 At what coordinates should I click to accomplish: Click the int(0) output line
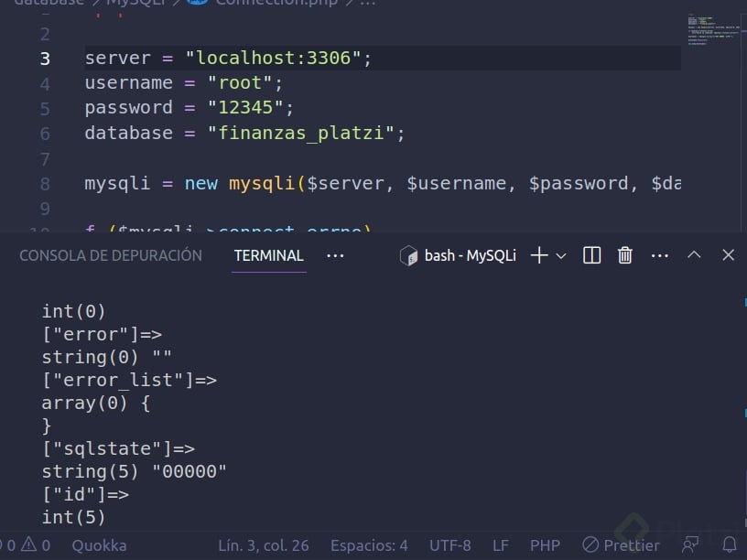[73, 311]
